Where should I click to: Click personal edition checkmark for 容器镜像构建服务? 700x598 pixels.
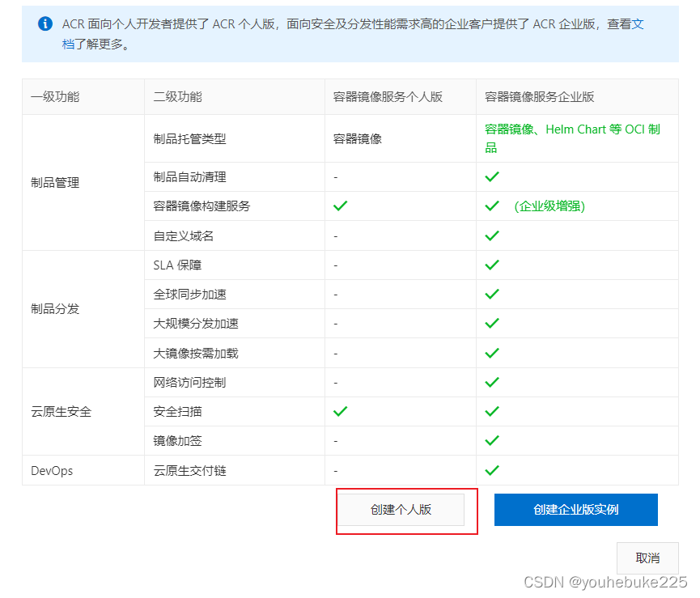[341, 206]
